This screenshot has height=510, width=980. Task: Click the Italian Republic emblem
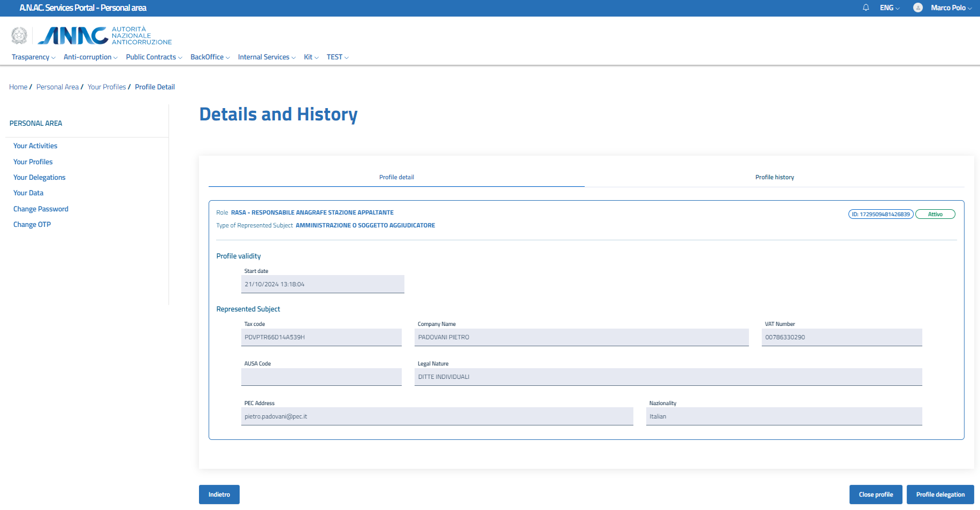(x=19, y=36)
